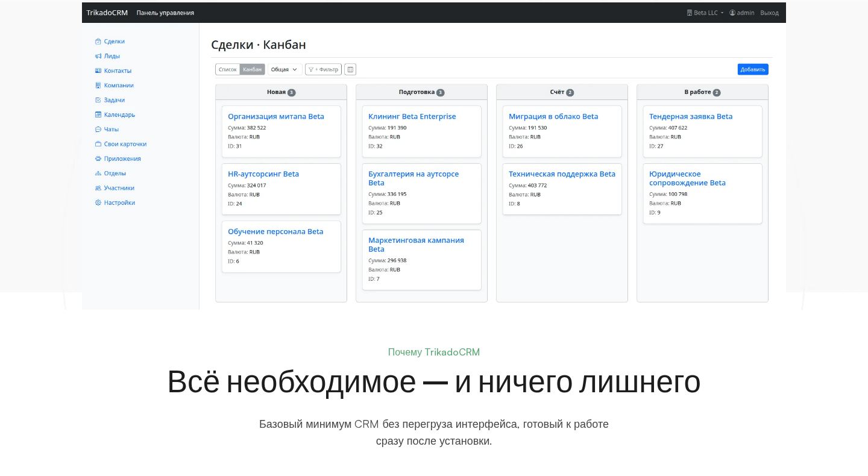The width and height of the screenshot is (868, 476).
Task: Open deal Техническая поддержка Beta
Action: click(x=562, y=174)
